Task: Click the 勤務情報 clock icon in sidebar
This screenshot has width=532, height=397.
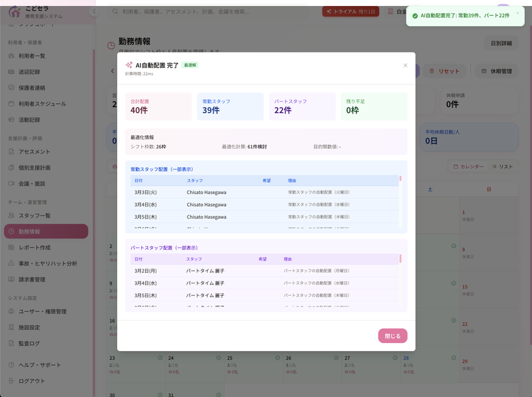Action: (11, 231)
